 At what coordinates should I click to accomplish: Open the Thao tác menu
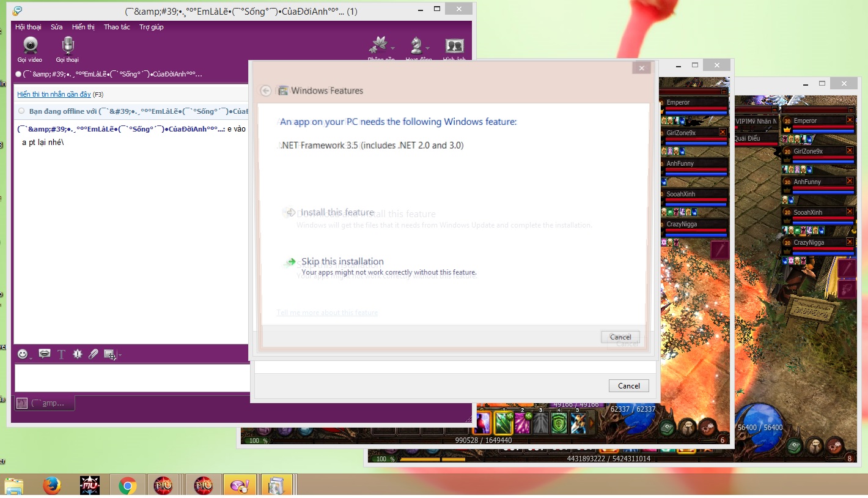[x=117, y=27]
